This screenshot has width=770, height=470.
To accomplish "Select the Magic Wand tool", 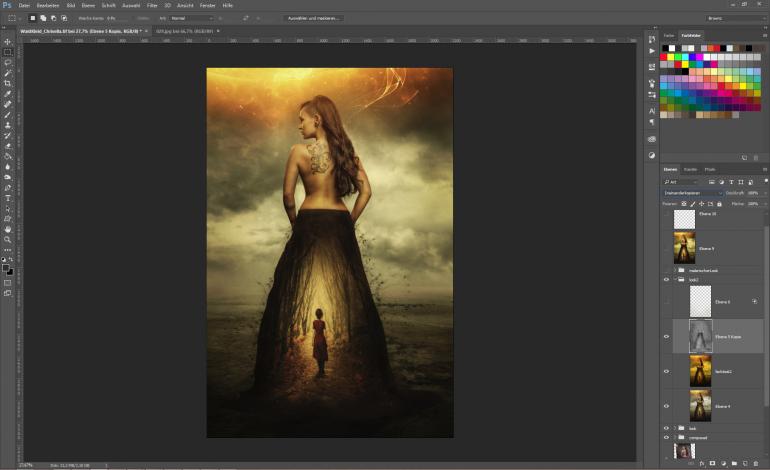I will (x=8, y=73).
